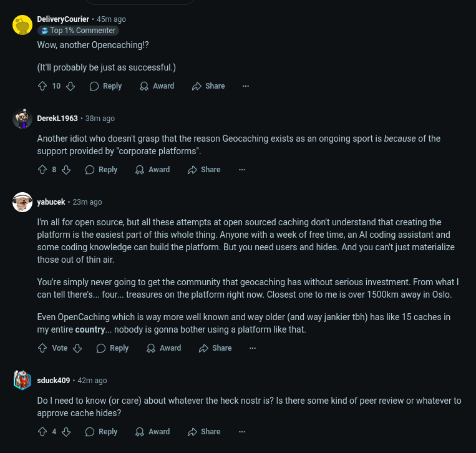
Task: Give an award to DerekL1963's comment
Action: click(153, 170)
